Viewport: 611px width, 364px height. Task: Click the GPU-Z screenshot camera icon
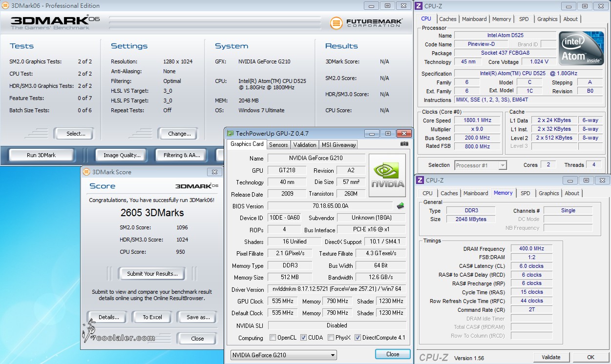404,144
